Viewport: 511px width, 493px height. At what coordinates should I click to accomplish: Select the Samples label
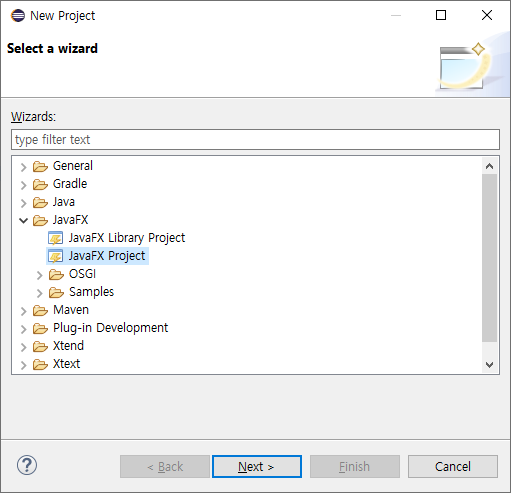(x=91, y=292)
